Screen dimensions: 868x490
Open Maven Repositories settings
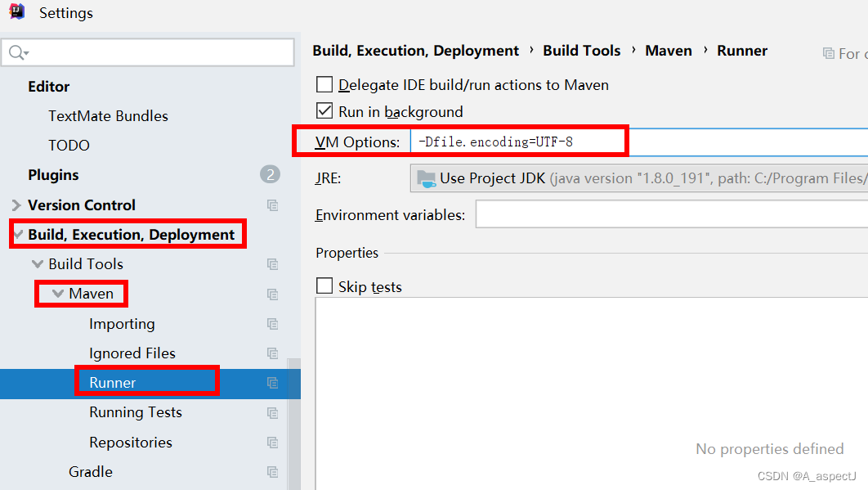[x=131, y=443]
